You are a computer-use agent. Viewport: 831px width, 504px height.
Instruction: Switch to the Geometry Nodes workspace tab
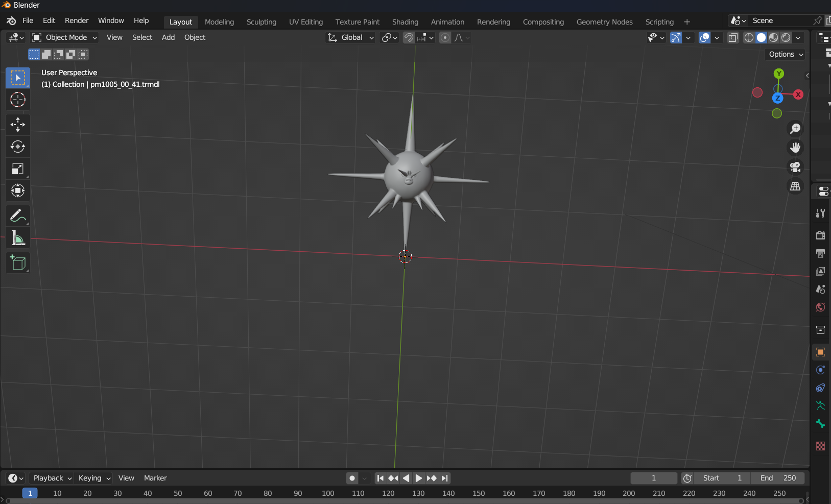tap(604, 22)
